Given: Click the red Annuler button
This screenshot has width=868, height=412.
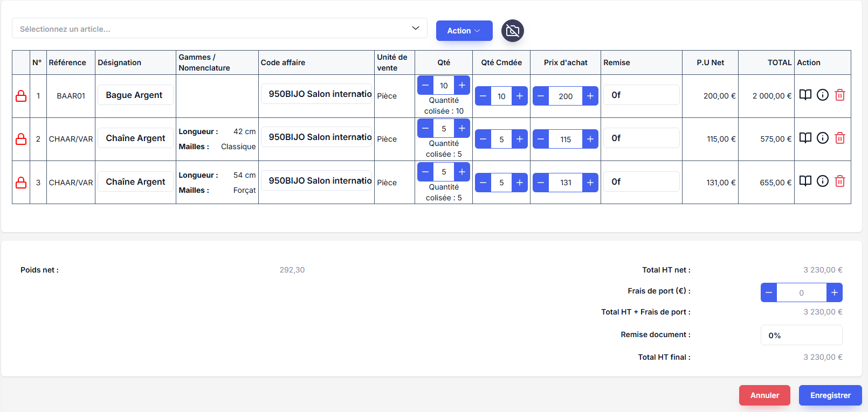Looking at the screenshot, I should pos(764,395).
